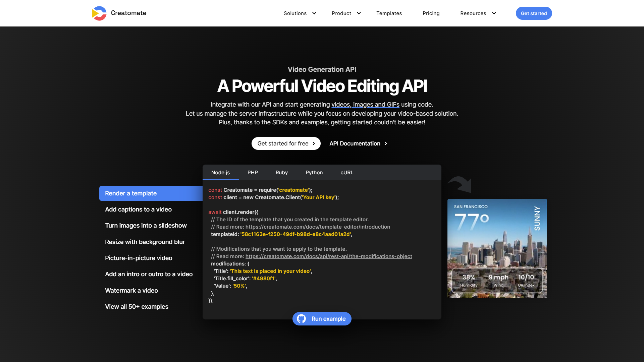Go to the Pricing page

pyautogui.click(x=431, y=13)
